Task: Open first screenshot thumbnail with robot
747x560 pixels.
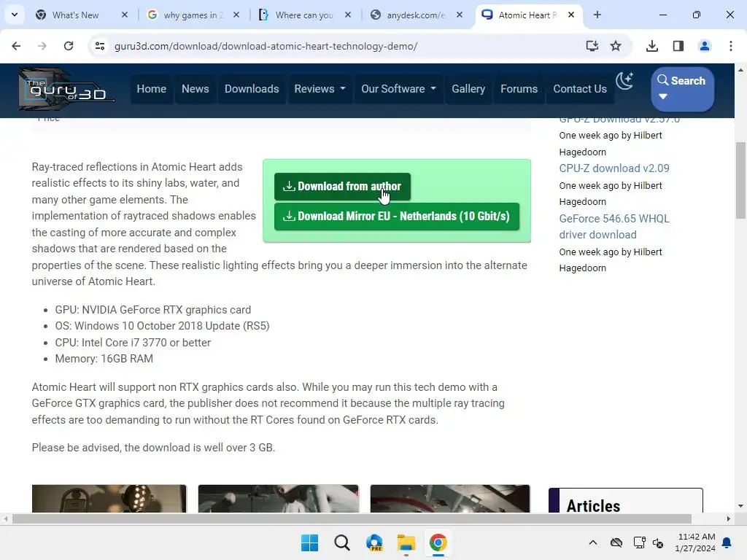Action: click(x=109, y=499)
